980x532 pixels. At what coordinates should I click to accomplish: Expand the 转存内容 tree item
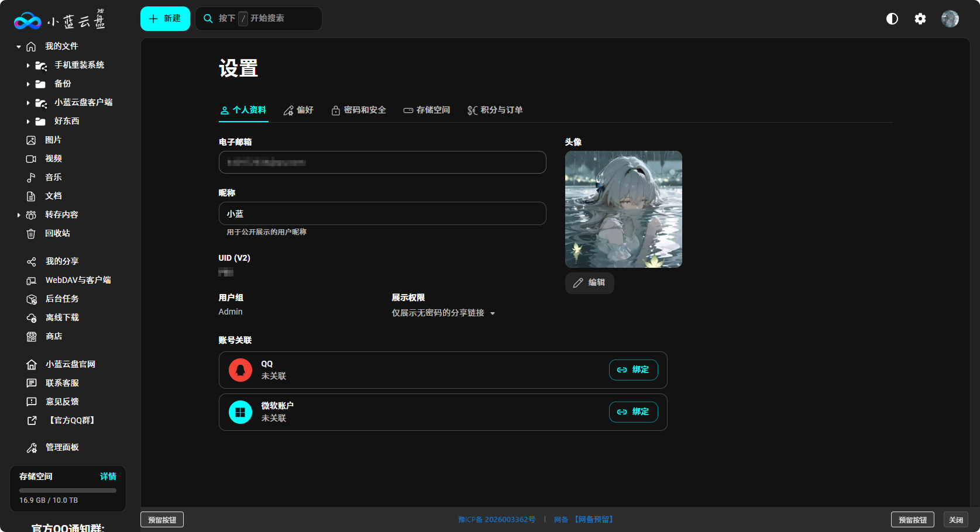(19, 215)
